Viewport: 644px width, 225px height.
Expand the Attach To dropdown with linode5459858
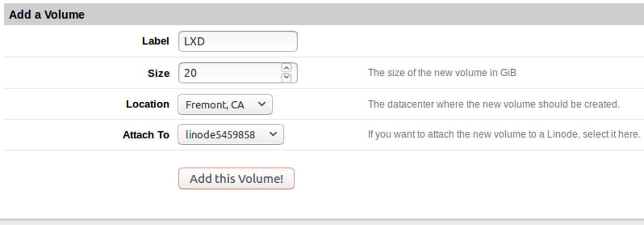tap(231, 135)
